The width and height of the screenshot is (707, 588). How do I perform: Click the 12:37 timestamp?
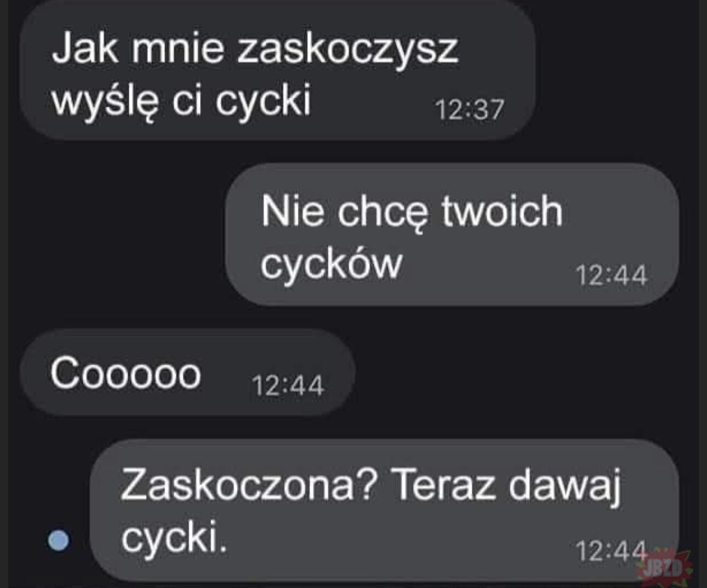pyautogui.click(x=470, y=110)
